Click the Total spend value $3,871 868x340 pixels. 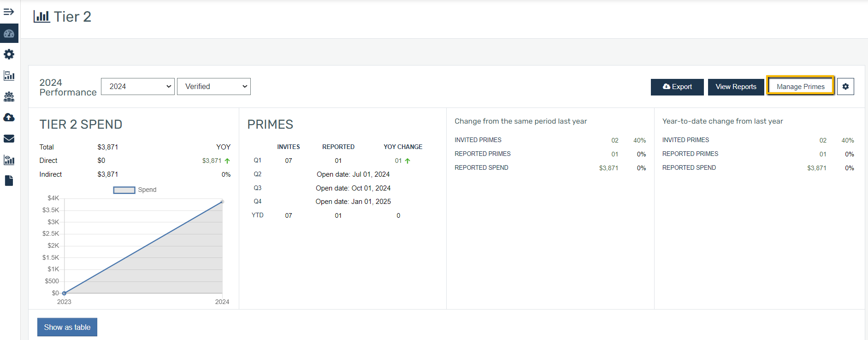pos(108,147)
